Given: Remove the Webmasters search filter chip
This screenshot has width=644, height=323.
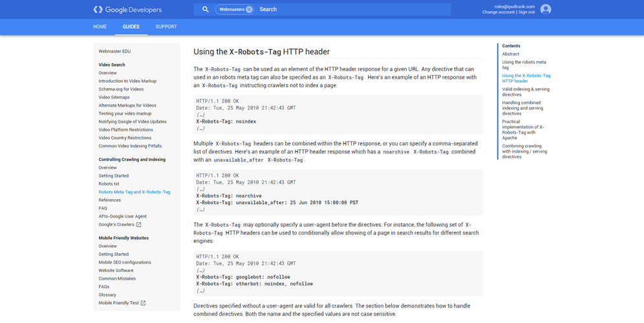Looking at the screenshot, I should click(x=249, y=10).
